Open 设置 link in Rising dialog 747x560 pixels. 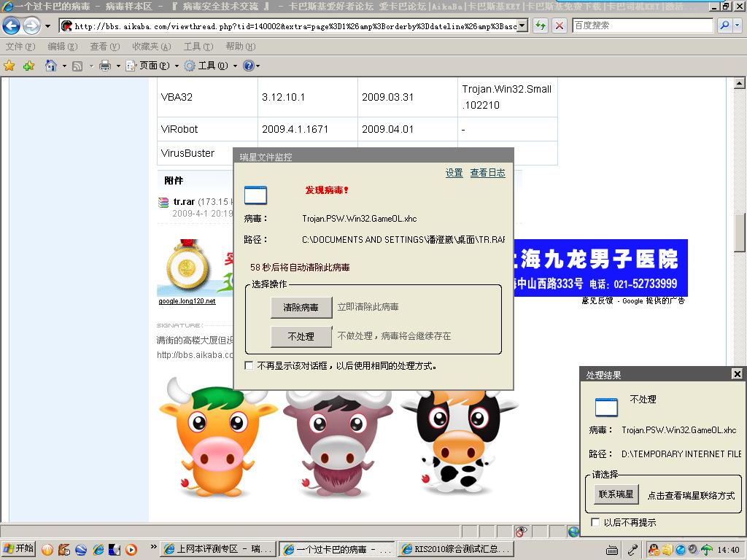(x=454, y=173)
